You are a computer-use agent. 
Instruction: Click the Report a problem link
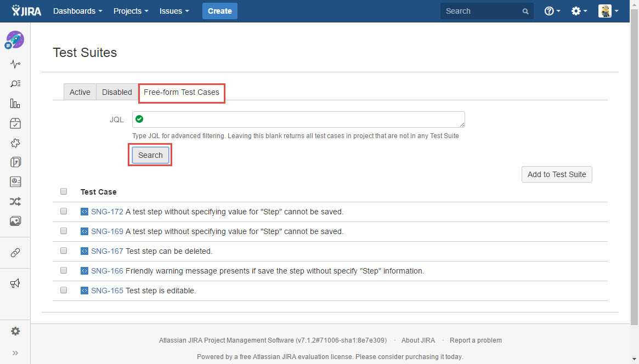coord(476,340)
